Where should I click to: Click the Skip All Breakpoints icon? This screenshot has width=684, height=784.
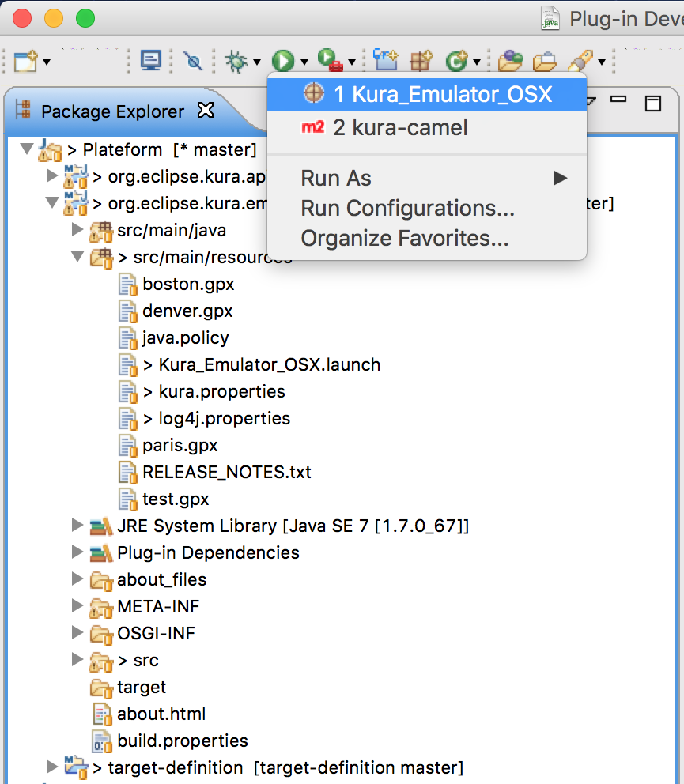(x=193, y=61)
